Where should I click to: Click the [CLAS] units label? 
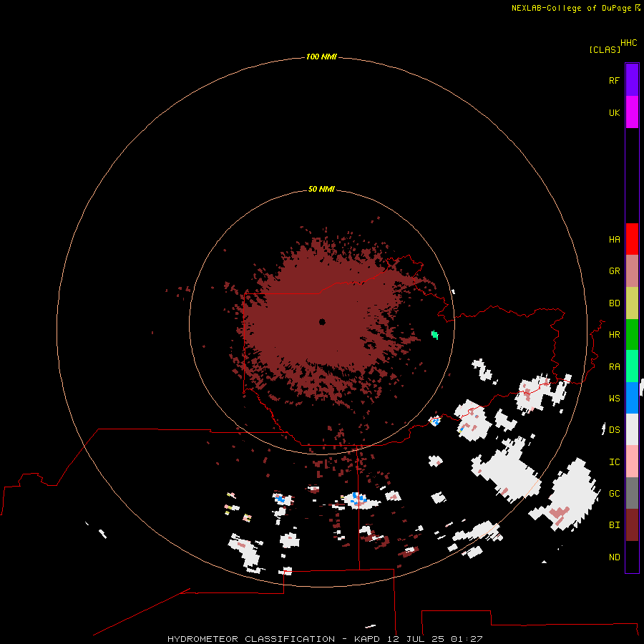point(605,50)
